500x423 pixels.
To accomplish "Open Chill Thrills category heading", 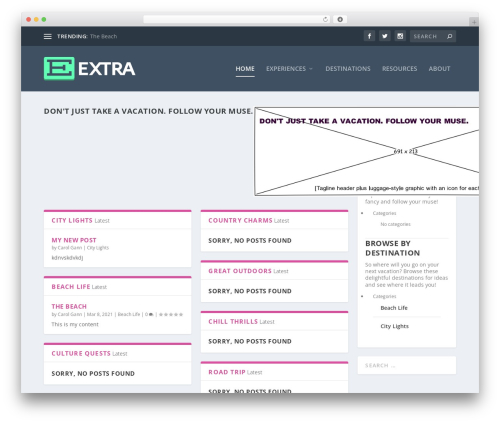I will [x=233, y=321].
